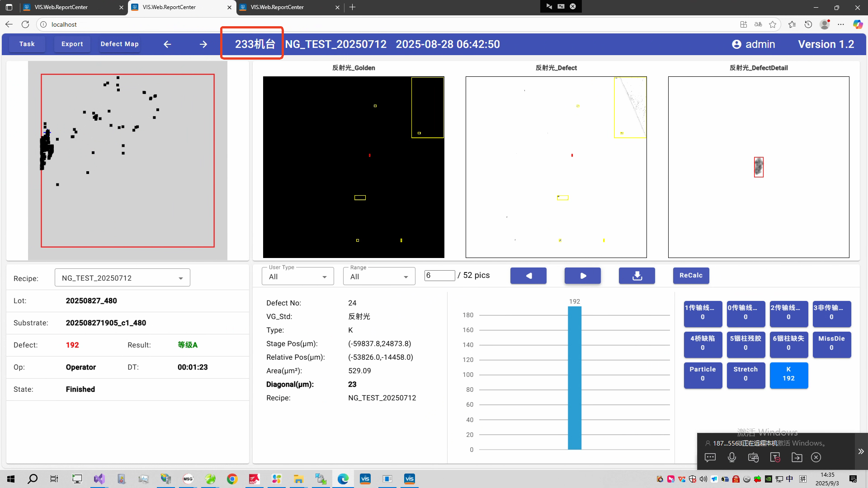The width and height of the screenshot is (868, 488).
Task: Click the left arrow in blue header
Action: click(x=167, y=44)
